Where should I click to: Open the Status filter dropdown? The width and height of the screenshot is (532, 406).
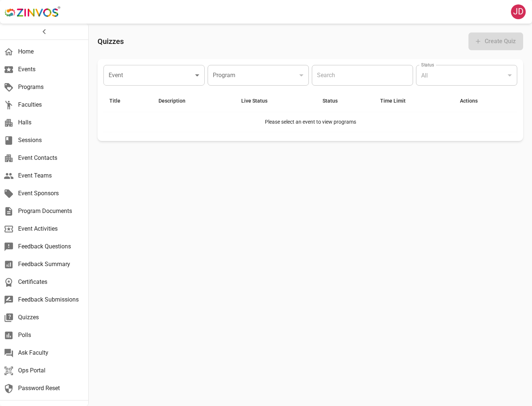point(467,75)
